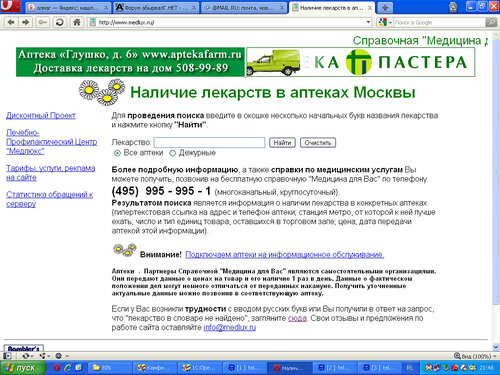This screenshot has height=375, width=500.
Task: Click the Rambler's counter banner
Action: pos(24,348)
